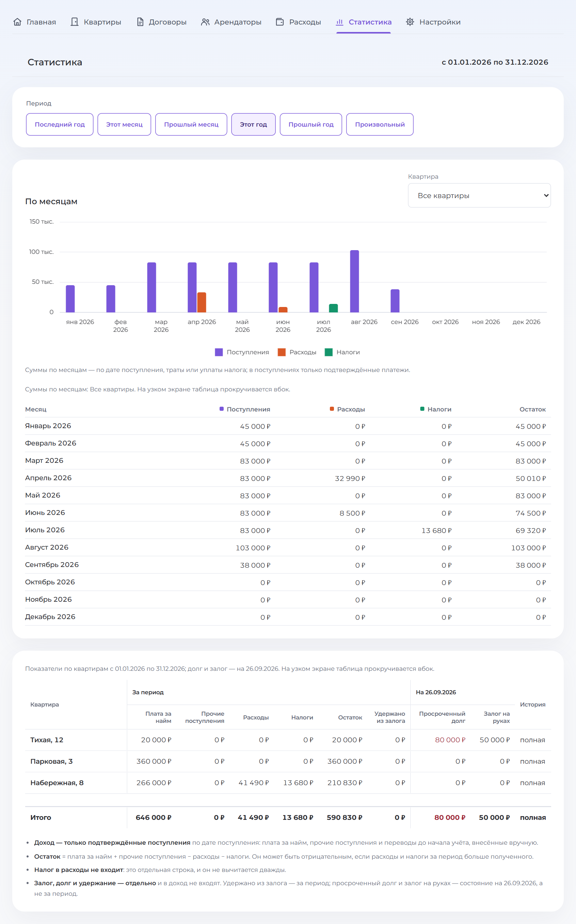Click the people icon beside Арендаторы
The height and width of the screenshot is (924, 576).
click(205, 22)
